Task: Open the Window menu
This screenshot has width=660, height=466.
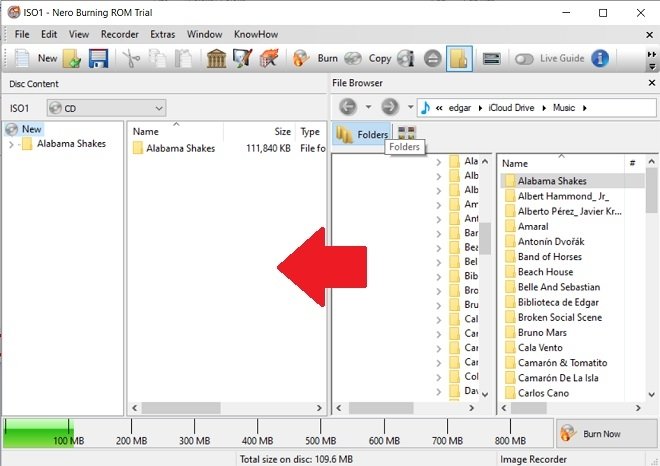Action: pos(205,34)
